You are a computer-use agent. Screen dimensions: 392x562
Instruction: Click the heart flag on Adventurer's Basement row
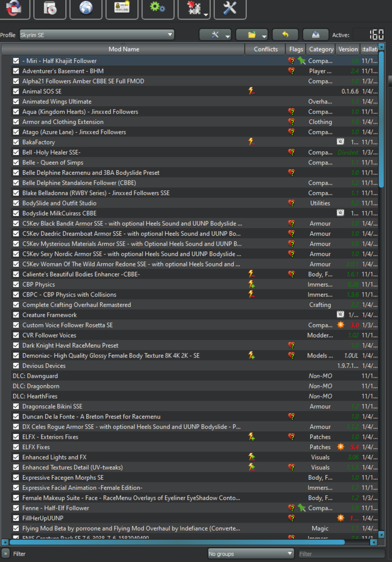coord(292,71)
